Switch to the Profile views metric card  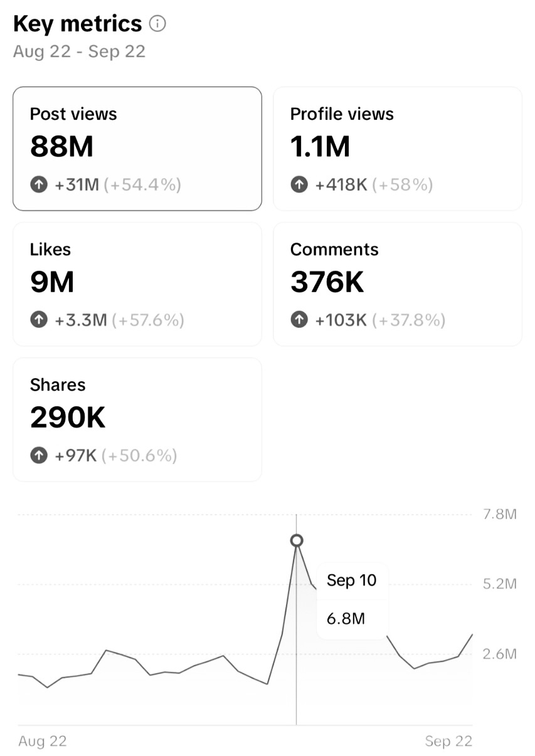click(x=397, y=148)
